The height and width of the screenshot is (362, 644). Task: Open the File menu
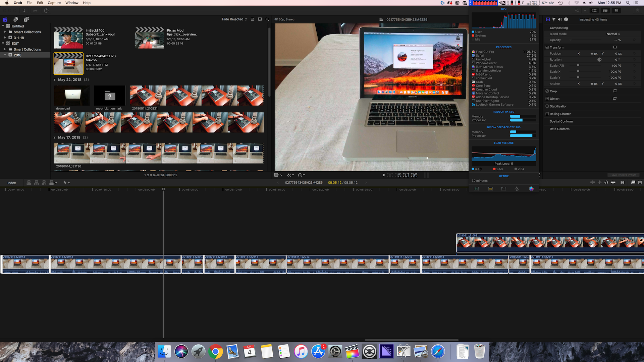pos(30,3)
